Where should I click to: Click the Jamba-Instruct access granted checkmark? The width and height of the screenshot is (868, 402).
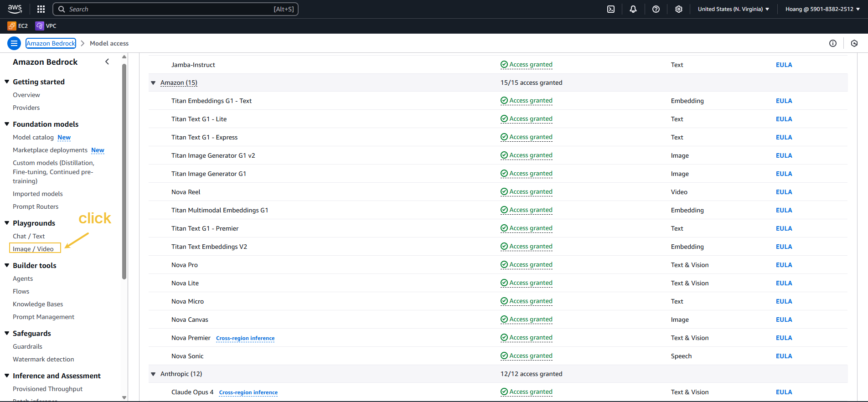(x=504, y=65)
